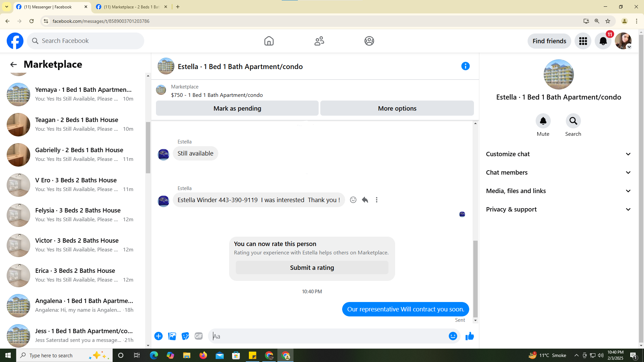Send a thumbs up like
Viewport: 644px width, 362px height.
(470, 336)
